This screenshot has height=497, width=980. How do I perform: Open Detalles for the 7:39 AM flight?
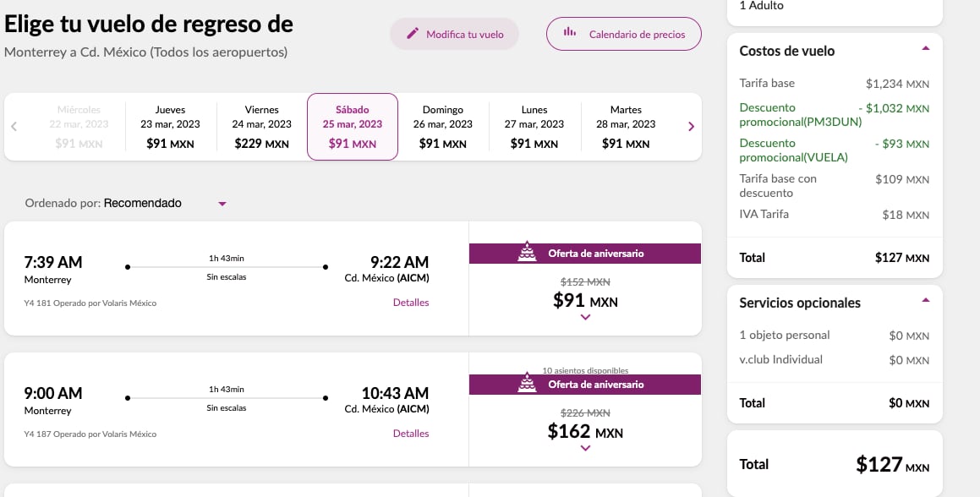pyautogui.click(x=411, y=303)
